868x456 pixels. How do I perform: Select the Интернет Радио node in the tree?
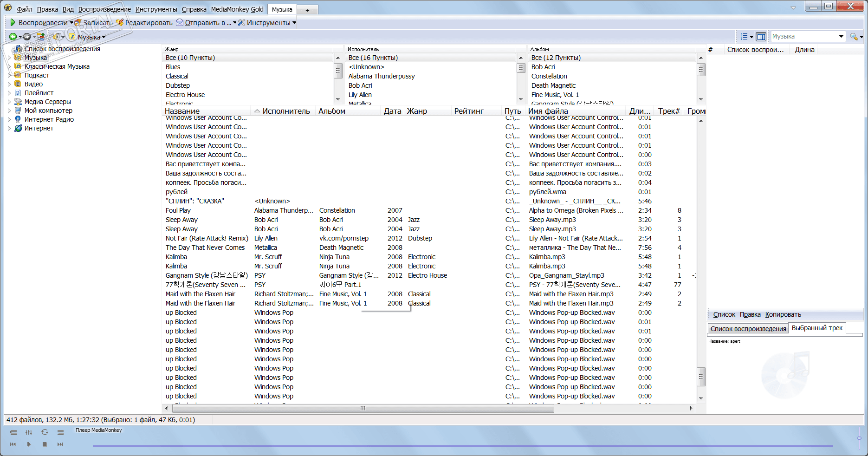coord(49,119)
